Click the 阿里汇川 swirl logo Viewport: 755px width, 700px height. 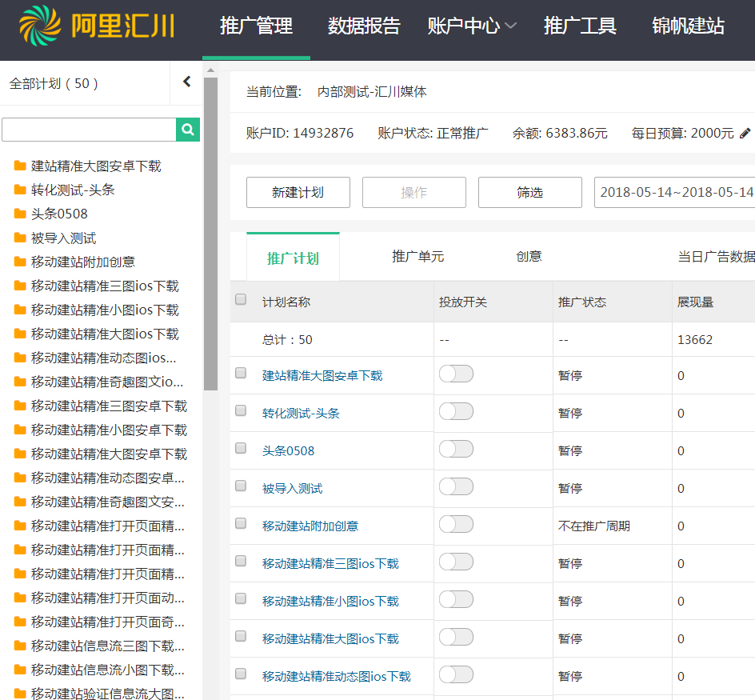pyautogui.click(x=40, y=26)
